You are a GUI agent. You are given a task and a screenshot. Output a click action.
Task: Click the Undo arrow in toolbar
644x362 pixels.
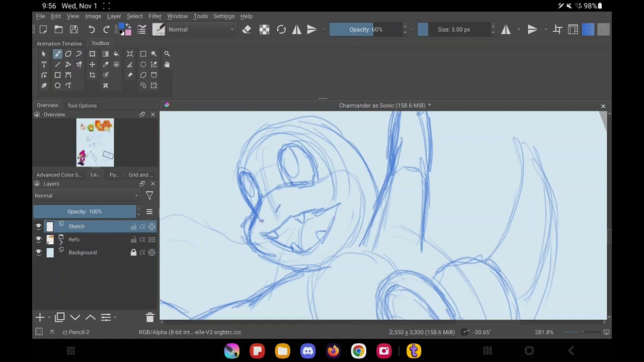[92, 30]
